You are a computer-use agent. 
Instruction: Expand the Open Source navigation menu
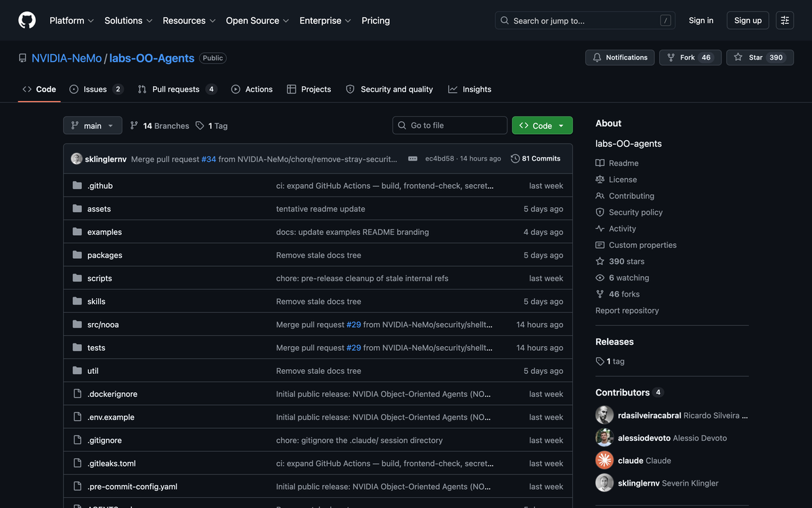pyautogui.click(x=258, y=20)
